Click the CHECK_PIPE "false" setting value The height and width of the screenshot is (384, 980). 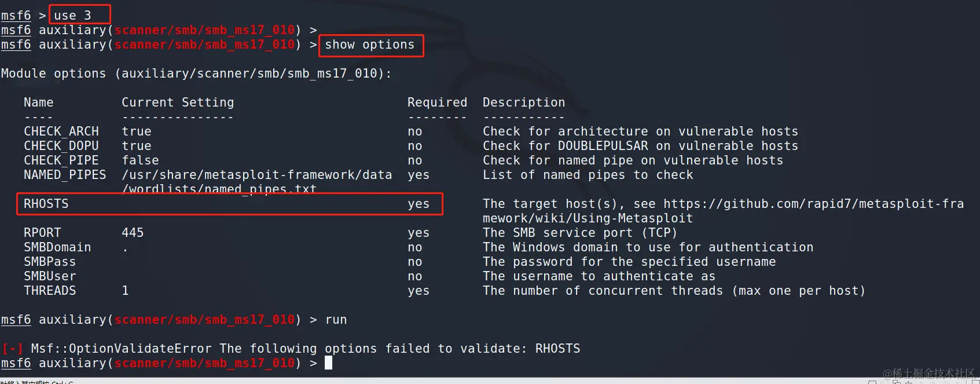coord(140,160)
